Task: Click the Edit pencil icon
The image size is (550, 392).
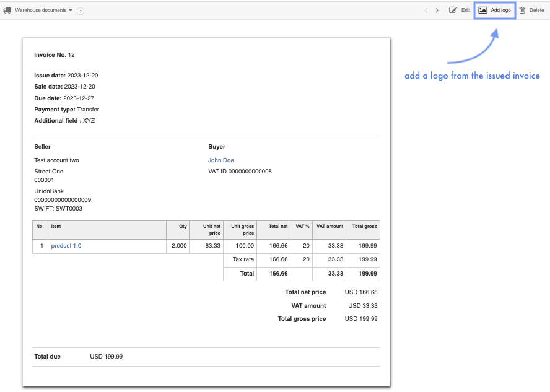Action: point(453,10)
